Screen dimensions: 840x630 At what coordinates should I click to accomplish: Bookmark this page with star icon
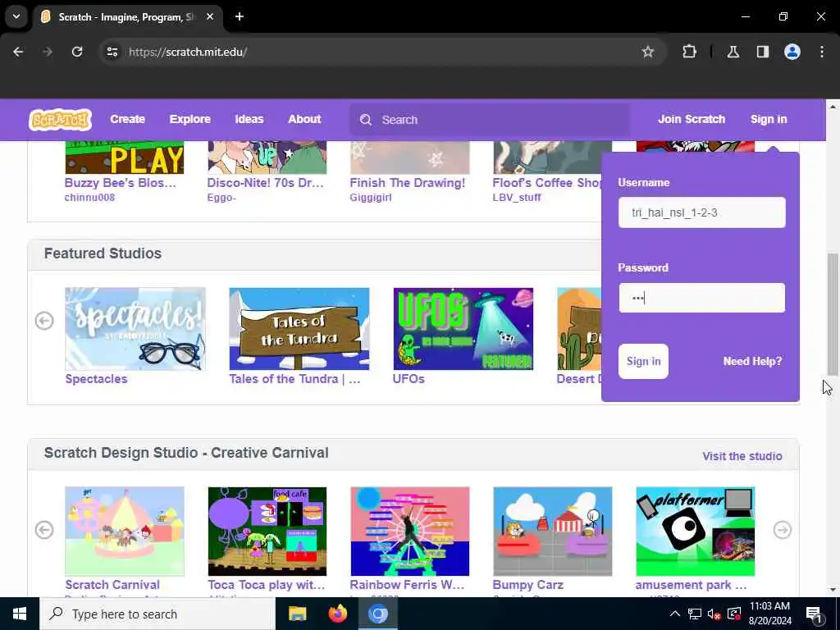[x=648, y=52]
